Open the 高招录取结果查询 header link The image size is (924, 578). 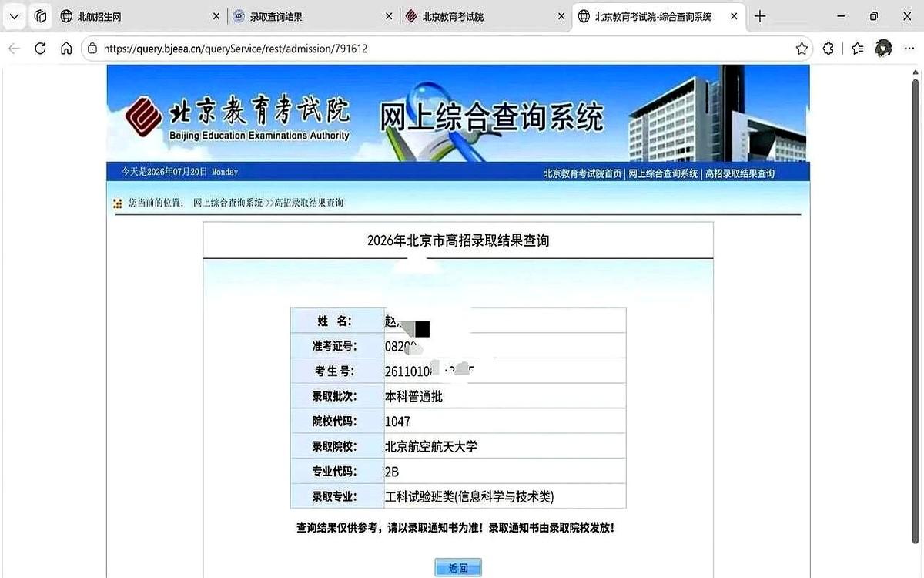(x=740, y=173)
